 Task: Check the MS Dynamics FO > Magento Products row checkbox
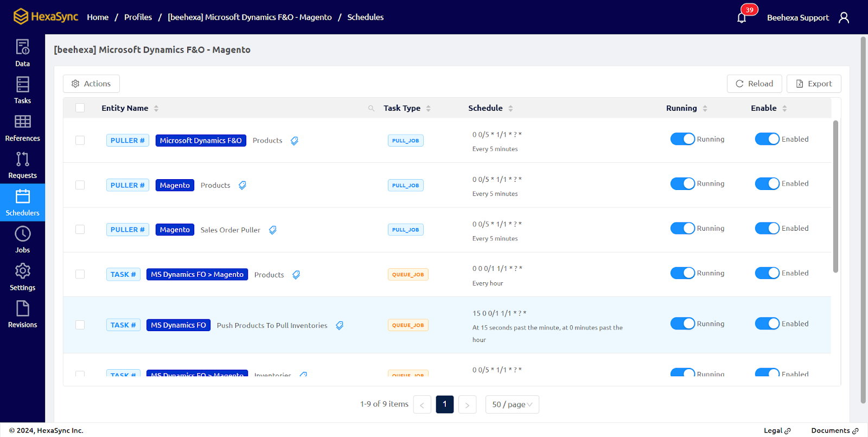[x=80, y=274]
